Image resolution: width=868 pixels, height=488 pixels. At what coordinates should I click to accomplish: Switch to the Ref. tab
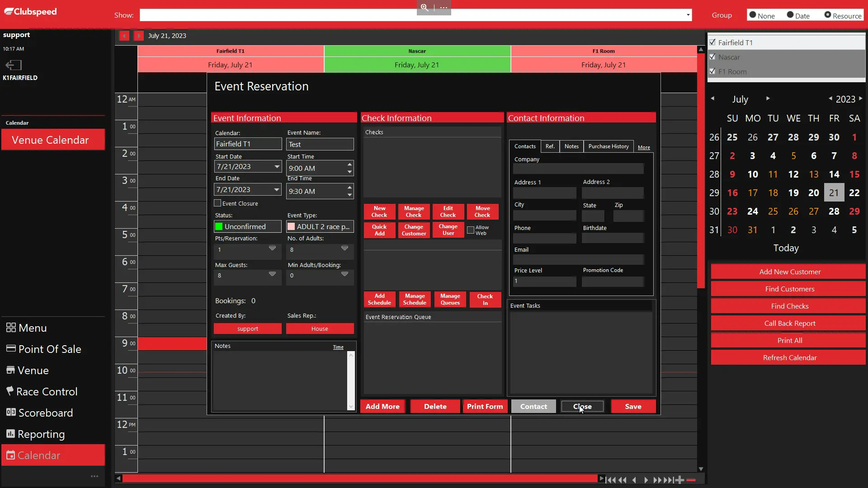click(550, 146)
